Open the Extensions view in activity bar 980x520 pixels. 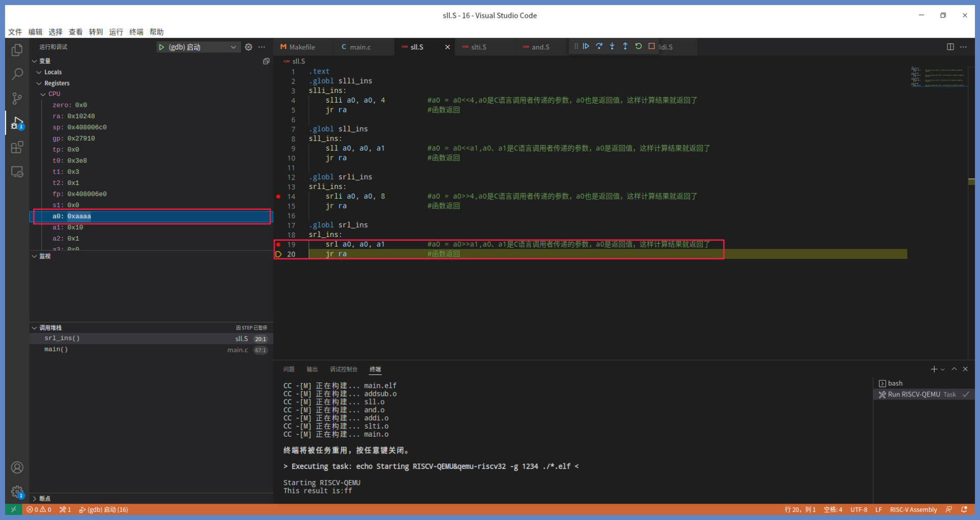click(17, 148)
